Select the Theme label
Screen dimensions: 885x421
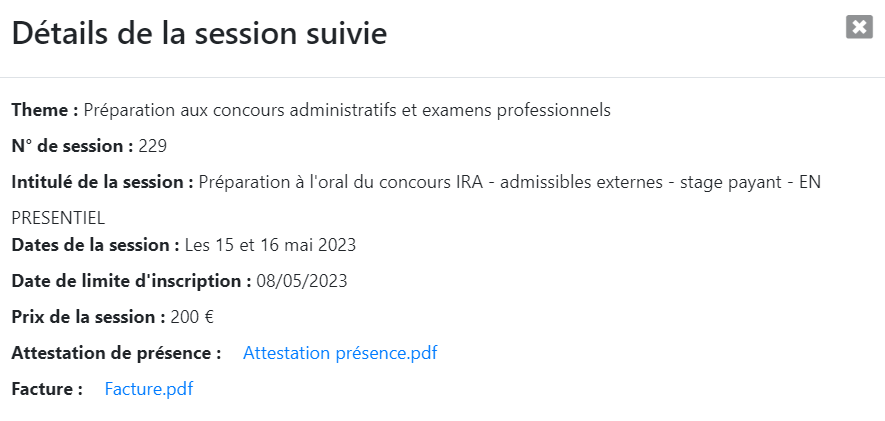click(45, 110)
